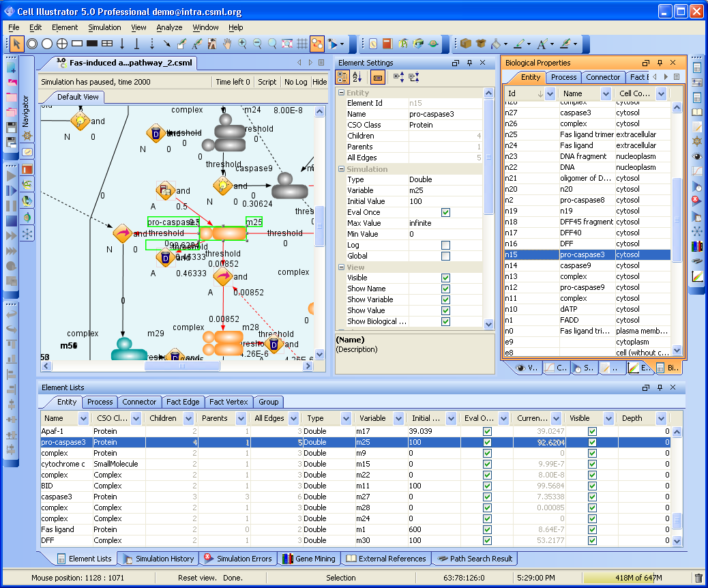Open CSO Cl... column dropdown in Element Lists
The image size is (708, 588).
click(136, 418)
